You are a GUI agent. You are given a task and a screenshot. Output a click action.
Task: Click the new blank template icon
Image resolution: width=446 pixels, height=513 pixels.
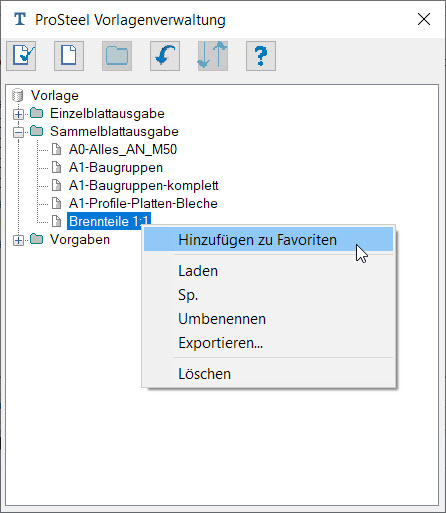(69, 56)
